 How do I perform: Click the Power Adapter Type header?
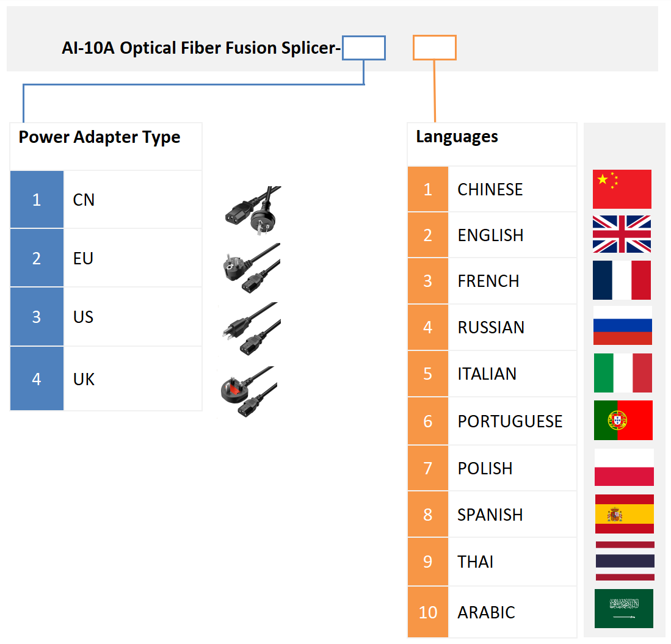(x=100, y=137)
